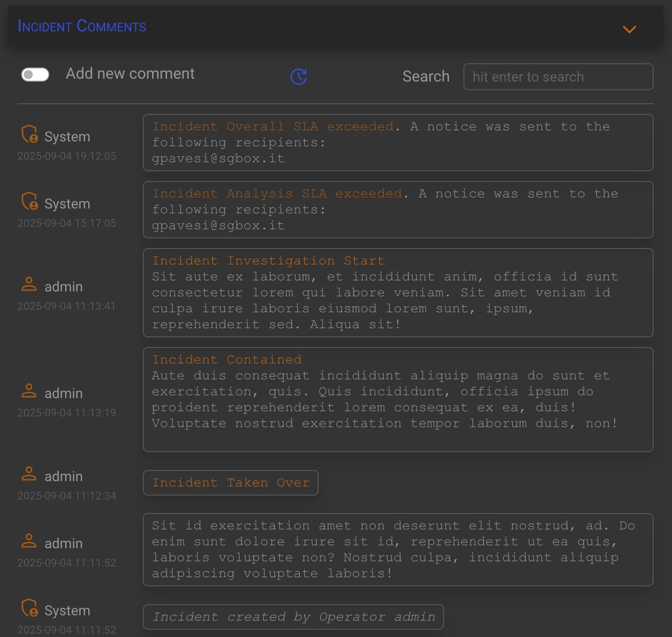
Task: Select the Incident Taken Over comment
Action: [x=231, y=483]
